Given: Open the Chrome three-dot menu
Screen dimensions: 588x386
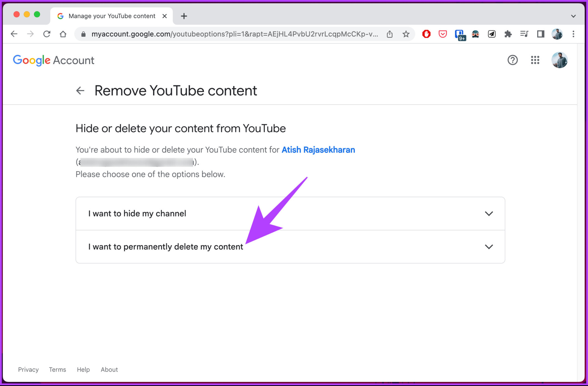Looking at the screenshot, I should (574, 34).
